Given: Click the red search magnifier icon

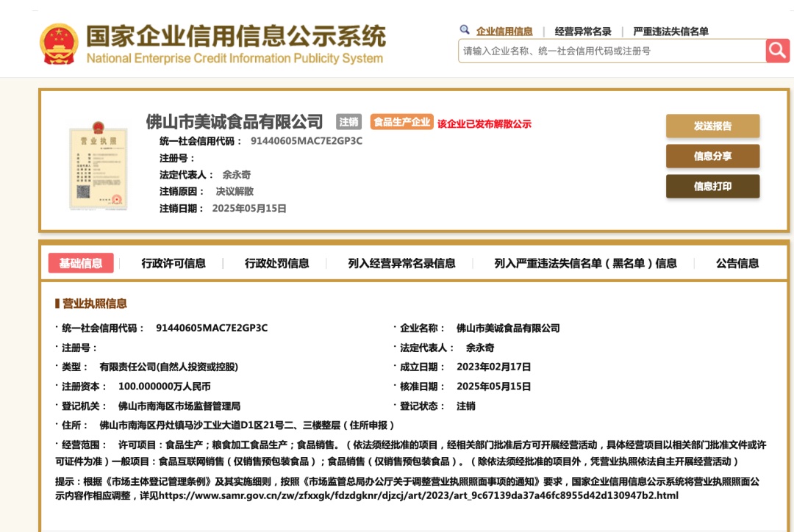Looking at the screenshot, I should coord(777,51).
